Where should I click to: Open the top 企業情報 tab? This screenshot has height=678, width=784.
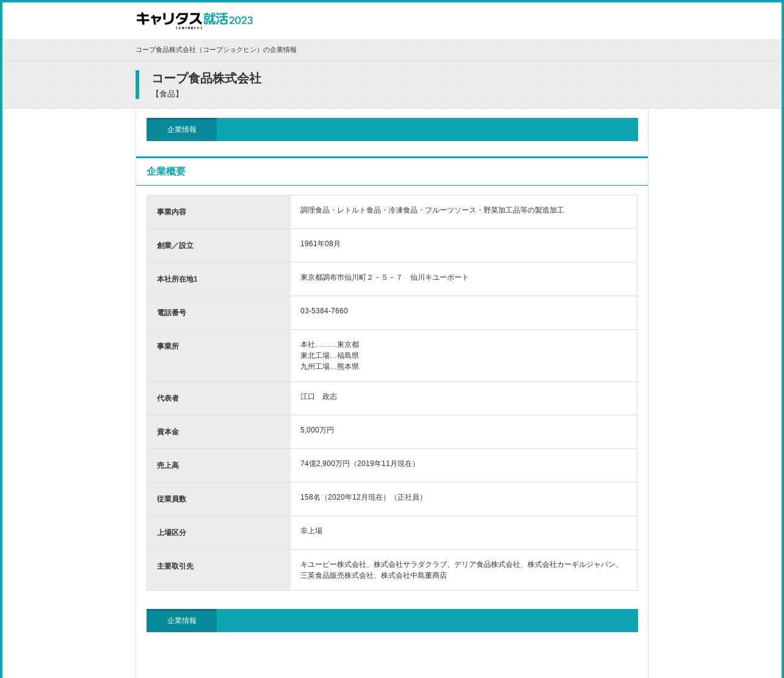(181, 129)
